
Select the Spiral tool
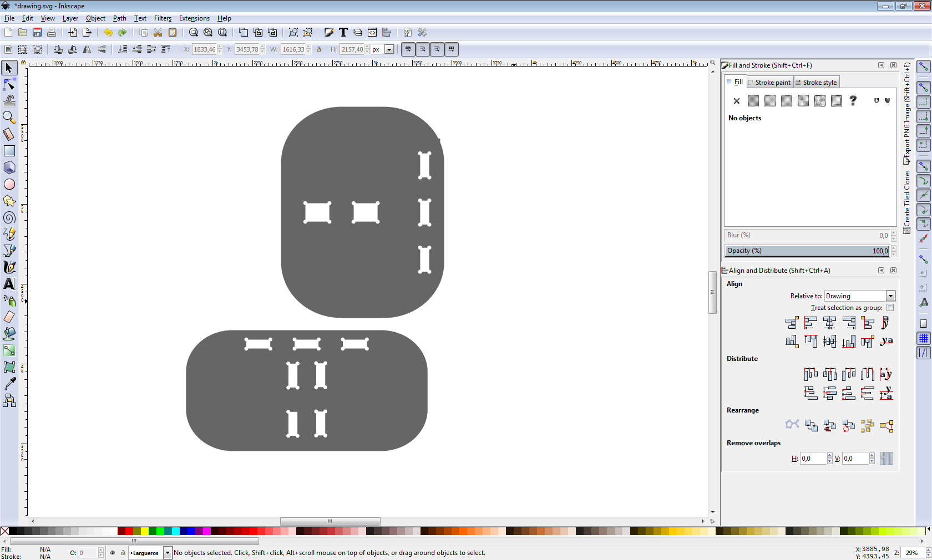point(9,217)
